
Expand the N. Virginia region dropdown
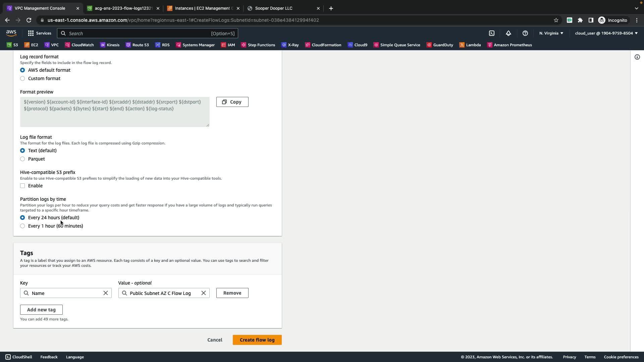click(x=551, y=33)
